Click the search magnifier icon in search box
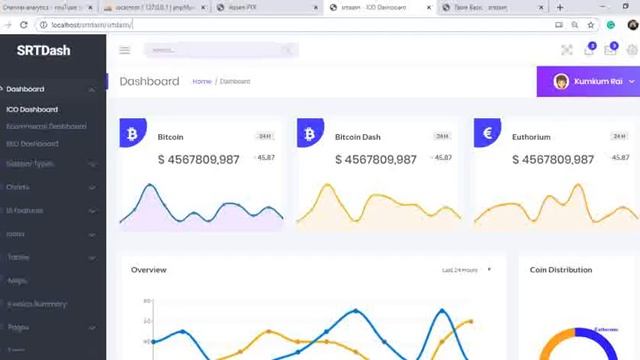The width and height of the screenshot is (640, 360). (287, 50)
